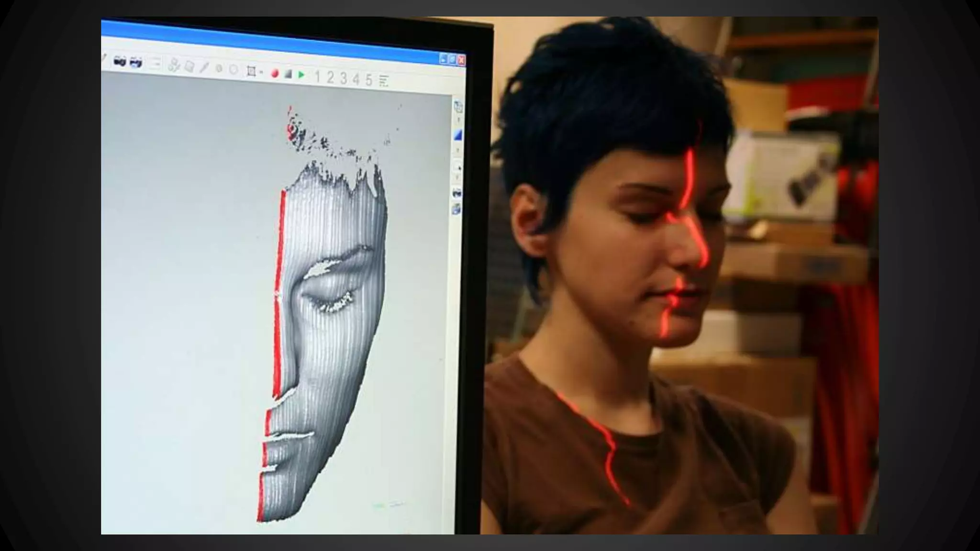Open dropdown arrow beside frame tool
980x551 pixels.
(261, 72)
